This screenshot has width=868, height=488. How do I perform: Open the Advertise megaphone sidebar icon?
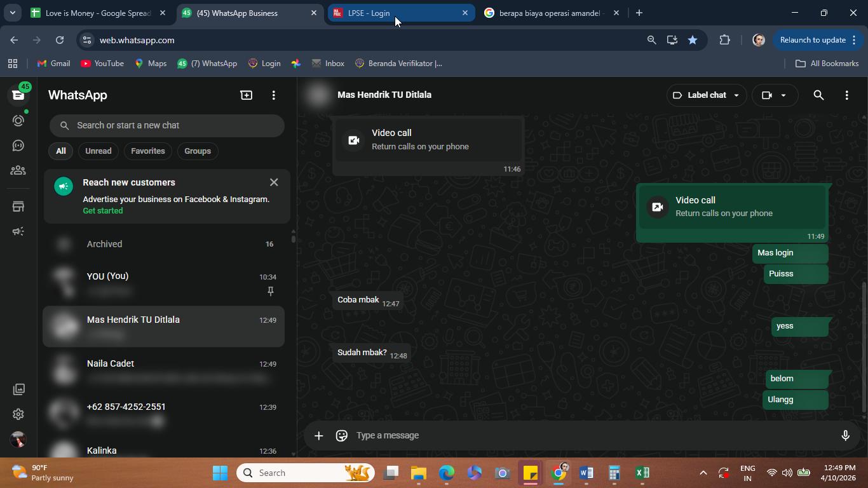[18, 231]
